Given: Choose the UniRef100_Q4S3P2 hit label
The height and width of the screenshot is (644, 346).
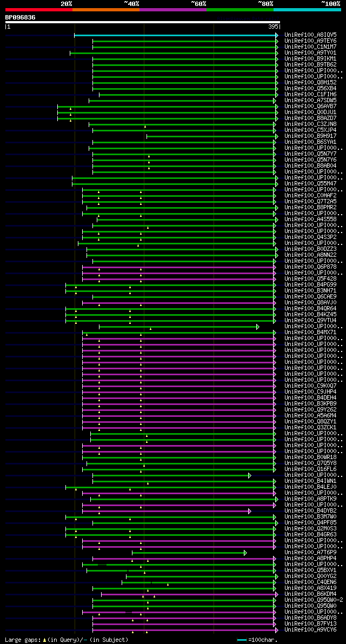Looking at the screenshot, I should pos(310,237).
